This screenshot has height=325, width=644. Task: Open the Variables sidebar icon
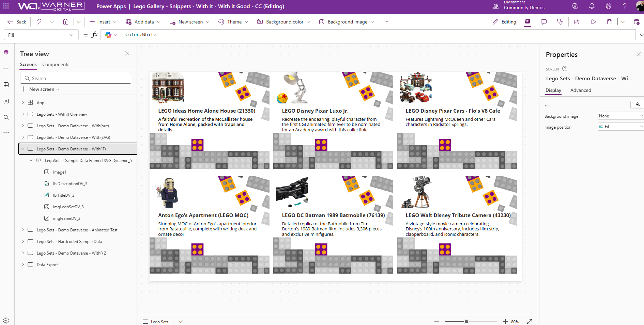coord(6,101)
